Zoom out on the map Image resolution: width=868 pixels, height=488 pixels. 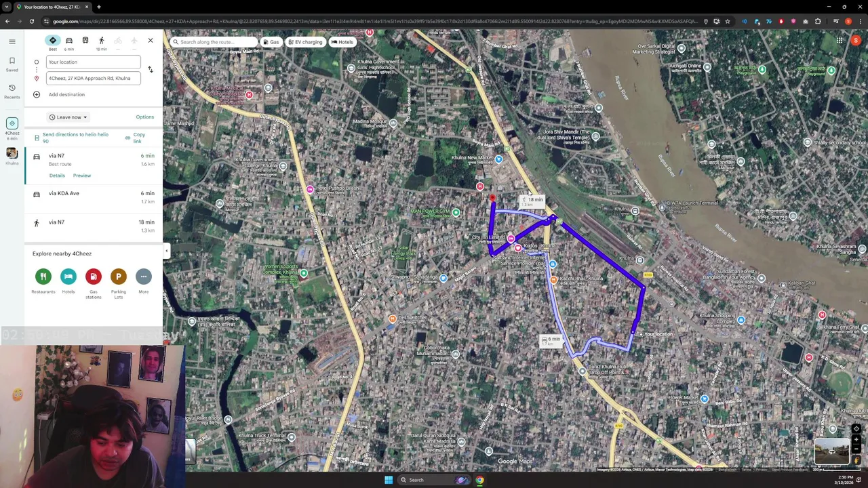pyautogui.click(x=856, y=449)
